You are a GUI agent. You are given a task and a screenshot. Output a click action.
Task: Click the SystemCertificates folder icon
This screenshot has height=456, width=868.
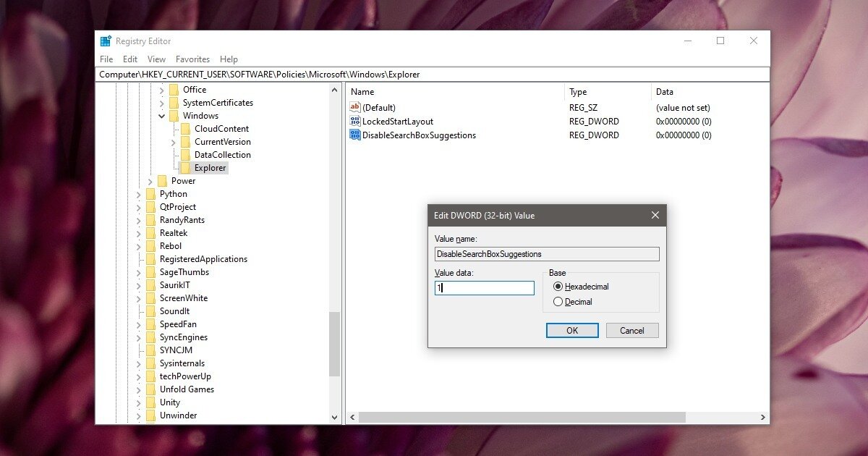173,102
